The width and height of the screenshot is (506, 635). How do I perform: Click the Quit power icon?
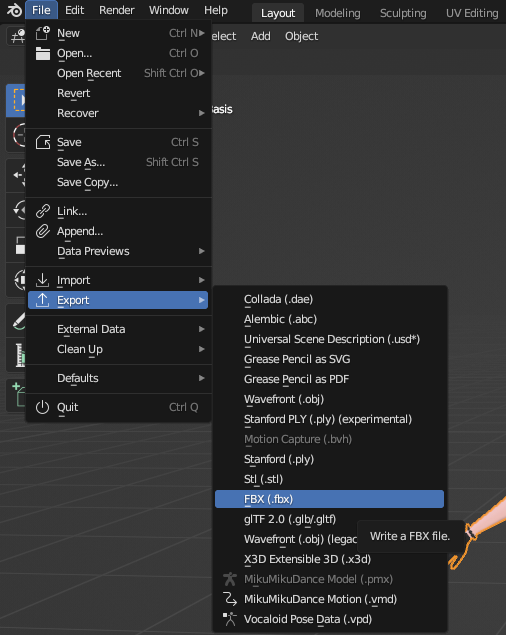43,407
